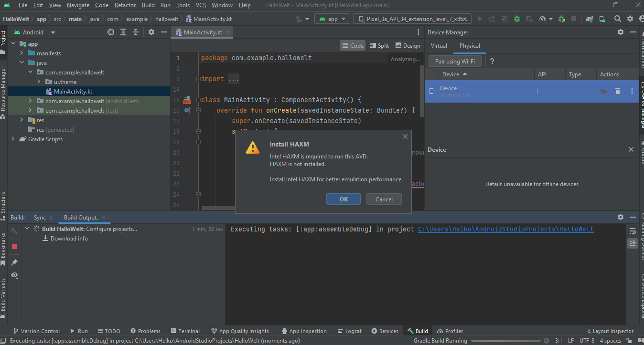Screen dimensions: 644x345
Task: Open device file explorer folder icon
Action: [x=604, y=91]
